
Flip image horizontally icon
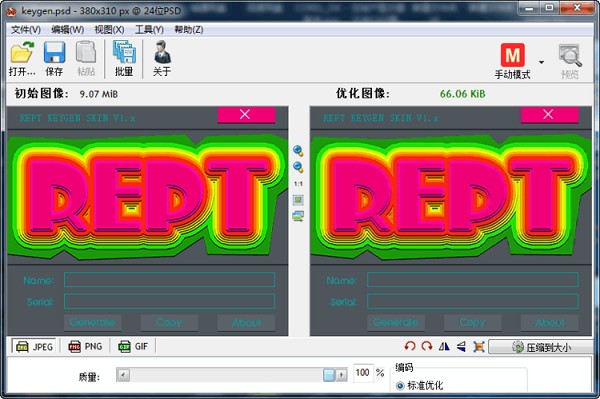point(444,347)
